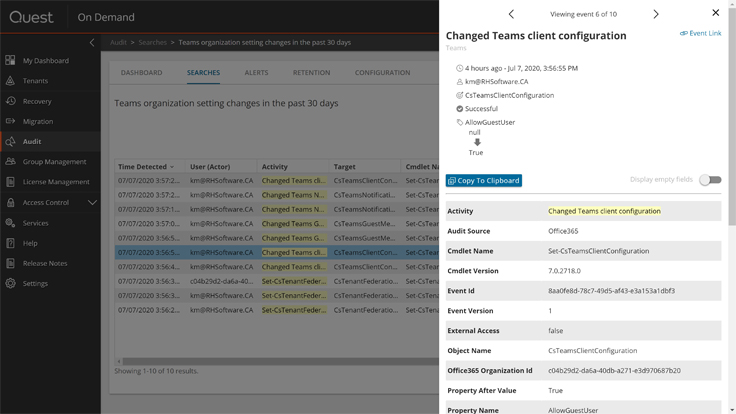This screenshot has width=736, height=414.
Task: Select the Property After Value True
Action: [x=555, y=391]
